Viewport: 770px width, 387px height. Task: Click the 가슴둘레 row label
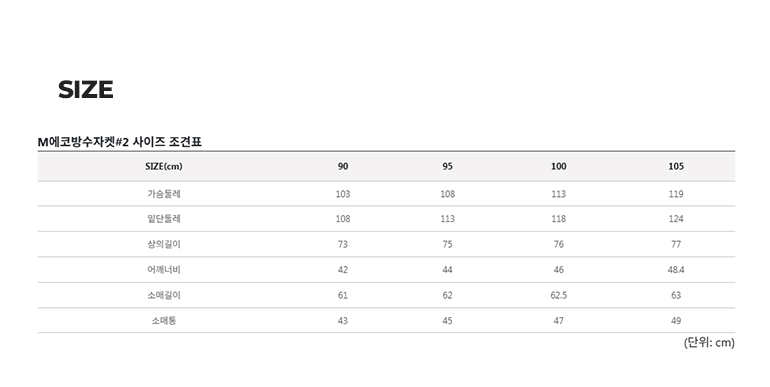coord(164,194)
